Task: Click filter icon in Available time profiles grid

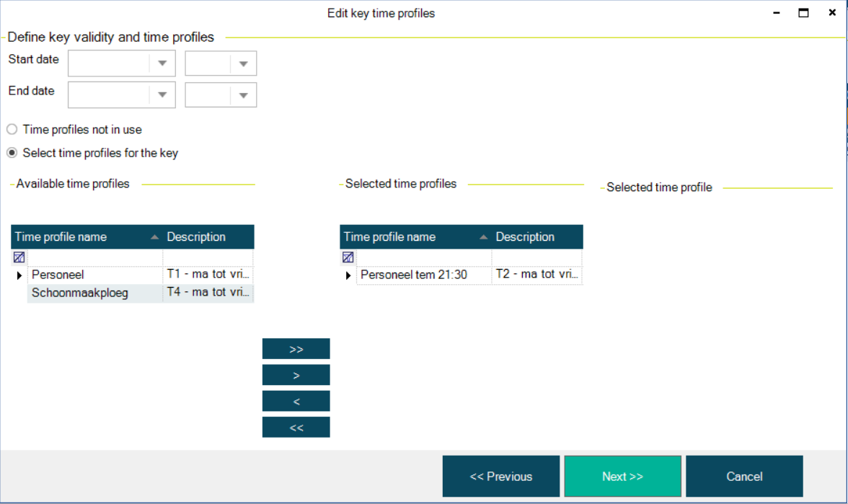Action: tap(19, 257)
